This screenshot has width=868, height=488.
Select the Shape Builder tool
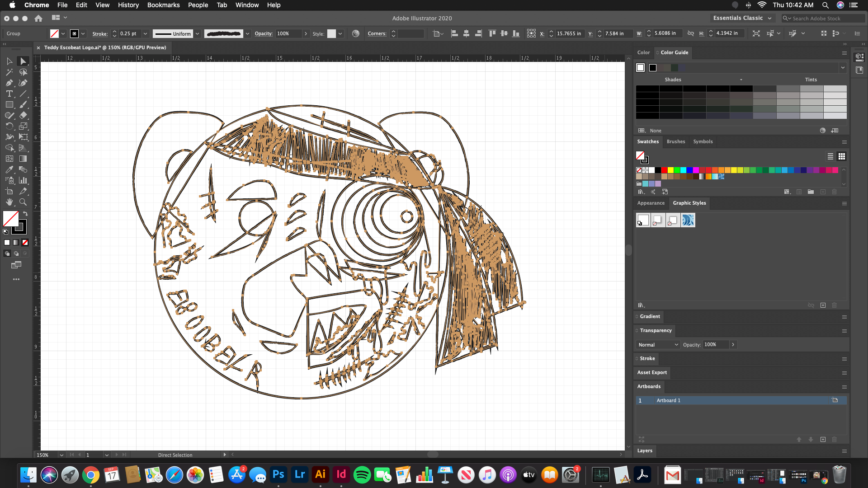coord(9,148)
